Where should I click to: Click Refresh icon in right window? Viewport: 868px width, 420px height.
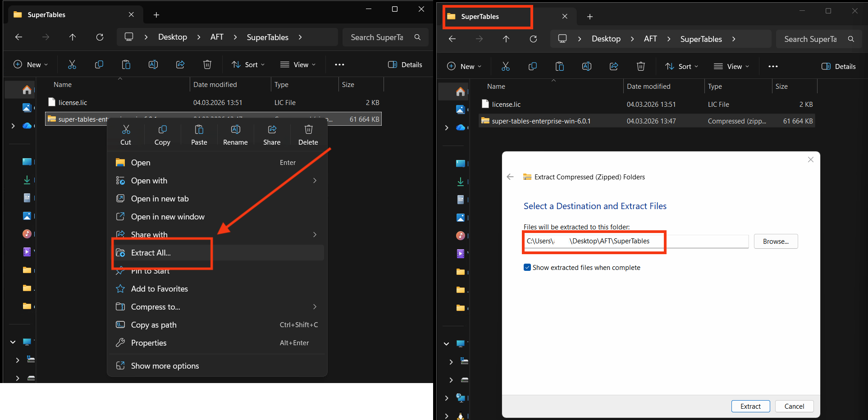click(533, 39)
